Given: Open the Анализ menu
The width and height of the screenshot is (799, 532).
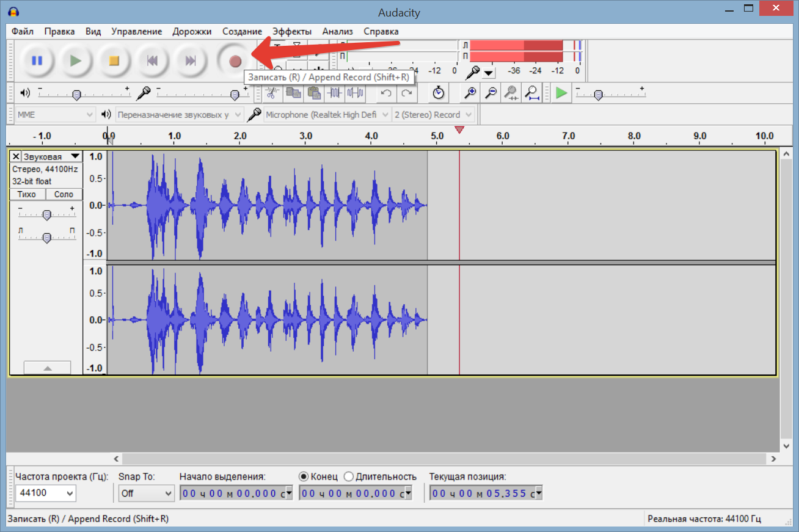Looking at the screenshot, I should pos(338,31).
